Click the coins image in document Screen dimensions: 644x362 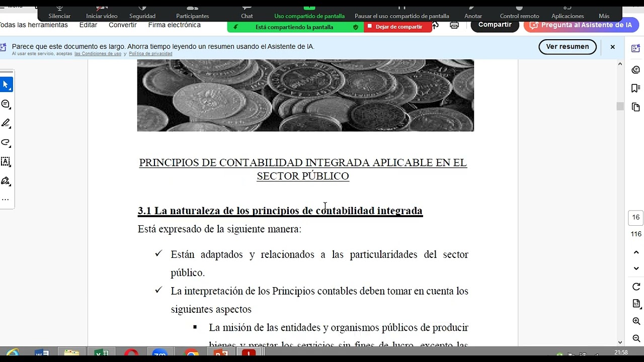[x=305, y=96]
